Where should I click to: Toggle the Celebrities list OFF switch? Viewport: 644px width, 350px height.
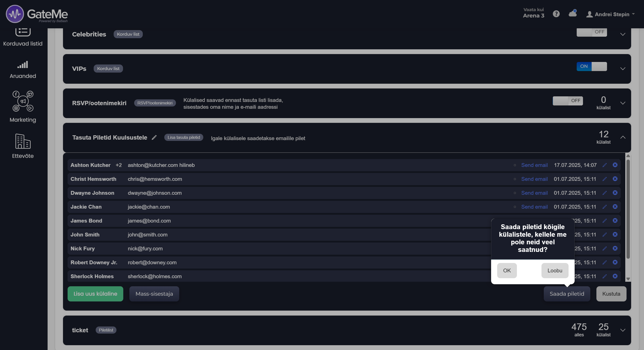pyautogui.click(x=592, y=32)
